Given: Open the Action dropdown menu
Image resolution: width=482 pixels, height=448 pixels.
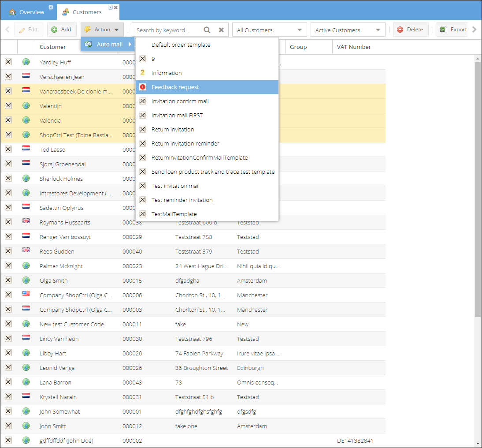Looking at the screenshot, I should (x=102, y=30).
